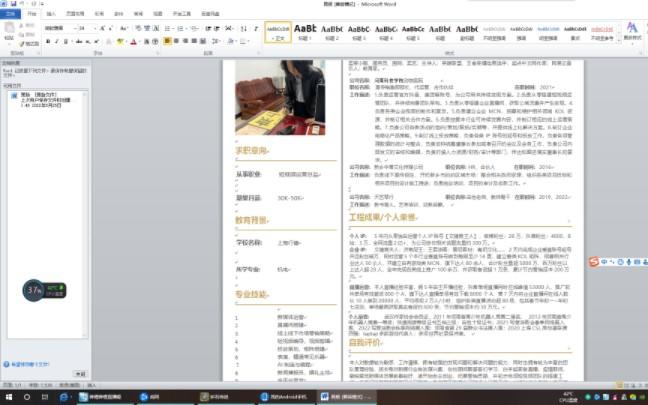The height and width of the screenshot is (405, 648).
Task: Click the bullet list icon
Action: 166,29
